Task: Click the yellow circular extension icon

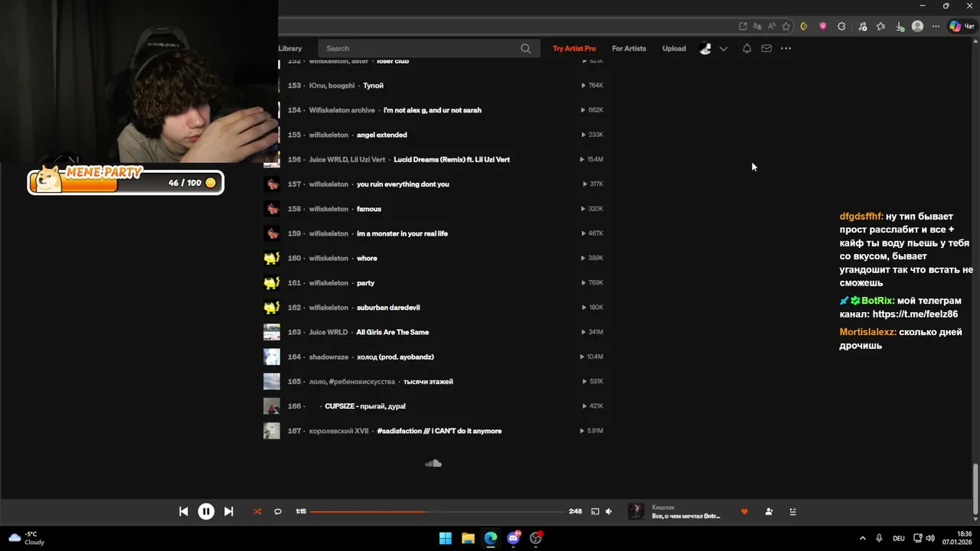Action: point(804,26)
